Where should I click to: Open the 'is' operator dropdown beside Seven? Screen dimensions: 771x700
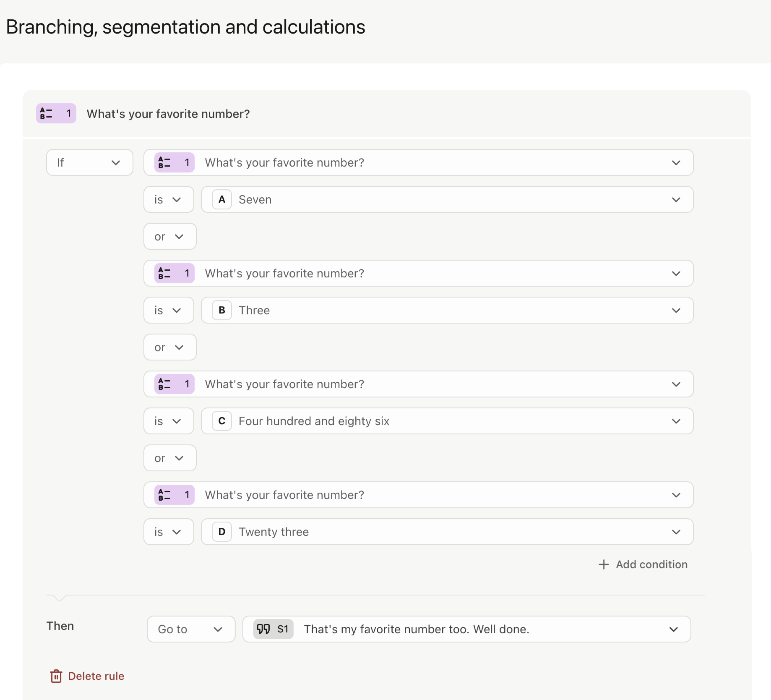(x=169, y=199)
